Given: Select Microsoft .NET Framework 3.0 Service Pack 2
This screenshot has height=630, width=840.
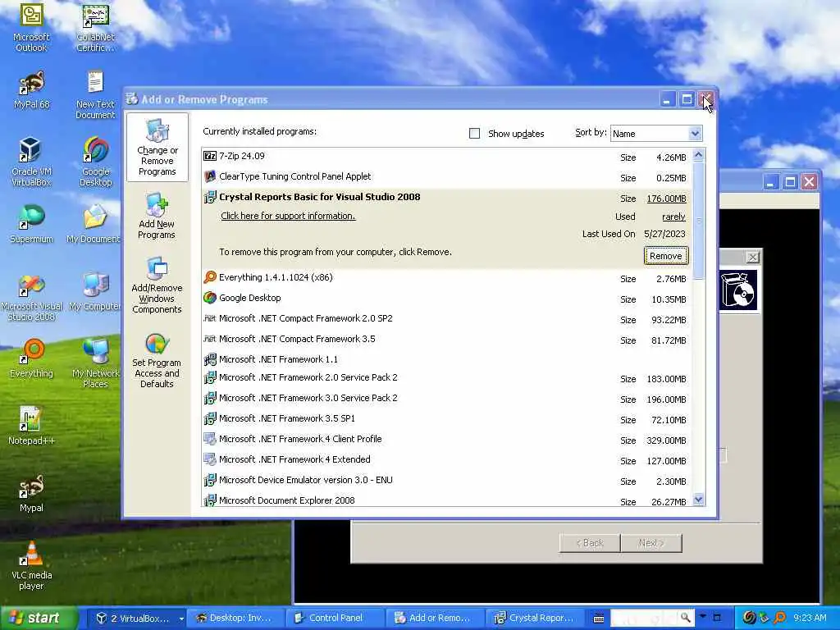Looking at the screenshot, I should 447,399.
